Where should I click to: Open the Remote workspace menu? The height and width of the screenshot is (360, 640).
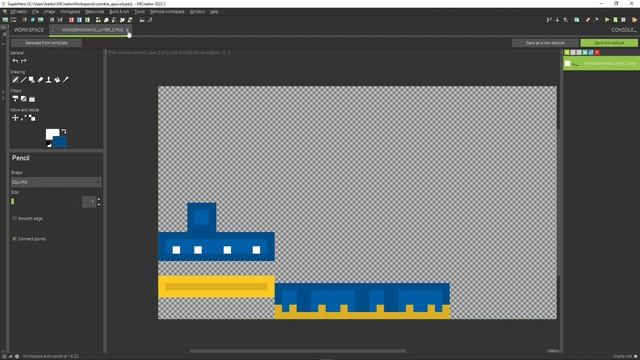pyautogui.click(x=167, y=12)
